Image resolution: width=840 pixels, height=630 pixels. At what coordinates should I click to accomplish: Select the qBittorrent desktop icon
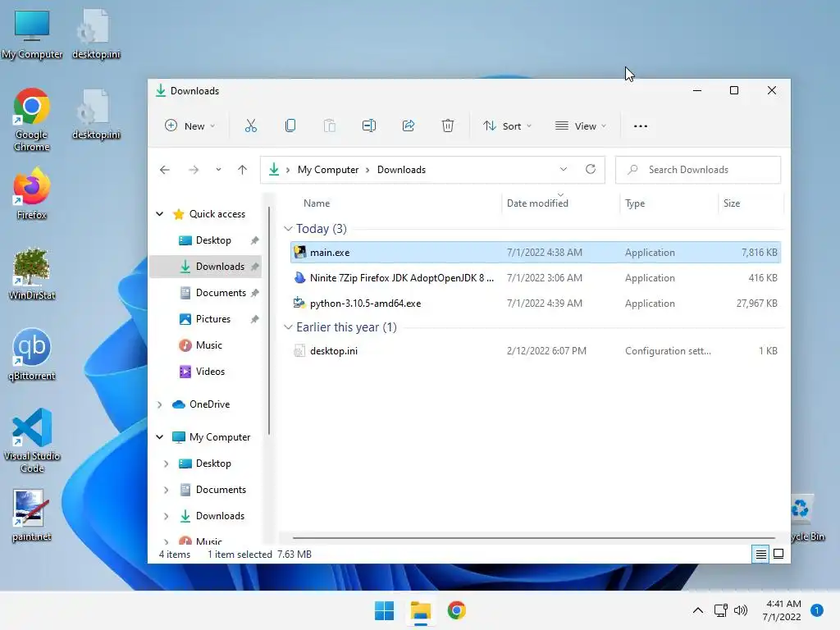[x=32, y=354]
